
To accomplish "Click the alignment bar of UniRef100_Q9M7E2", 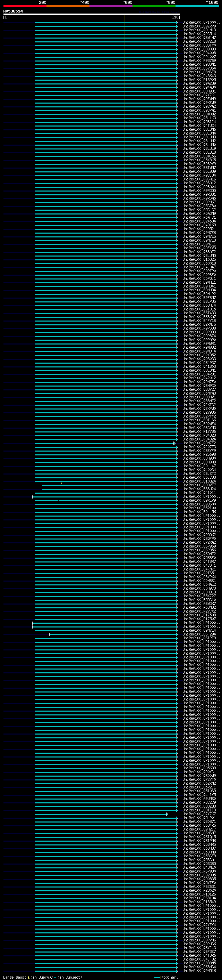I will pos(105,443).
